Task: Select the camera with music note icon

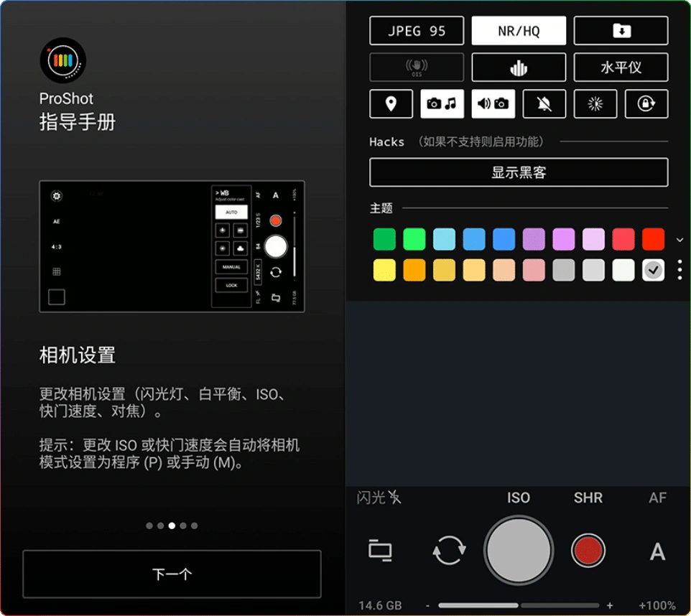Action: [x=441, y=103]
